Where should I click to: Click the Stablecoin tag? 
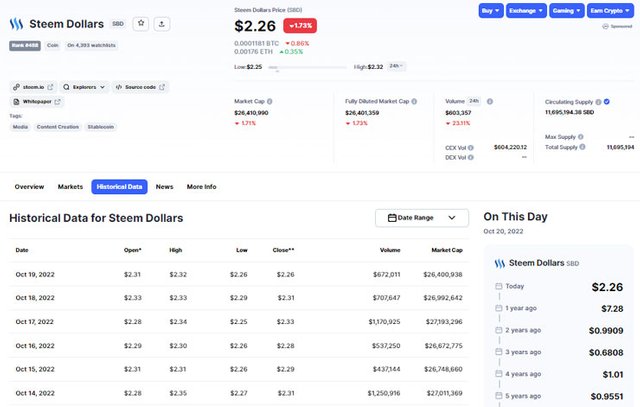click(x=101, y=127)
